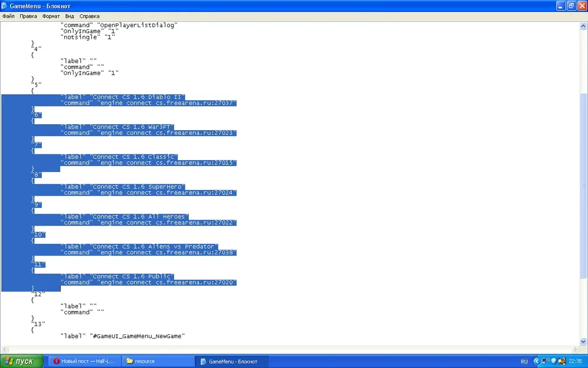Click the GameMenu - Блокнот taskbar button
The height and width of the screenshot is (368, 588).
[232, 362]
